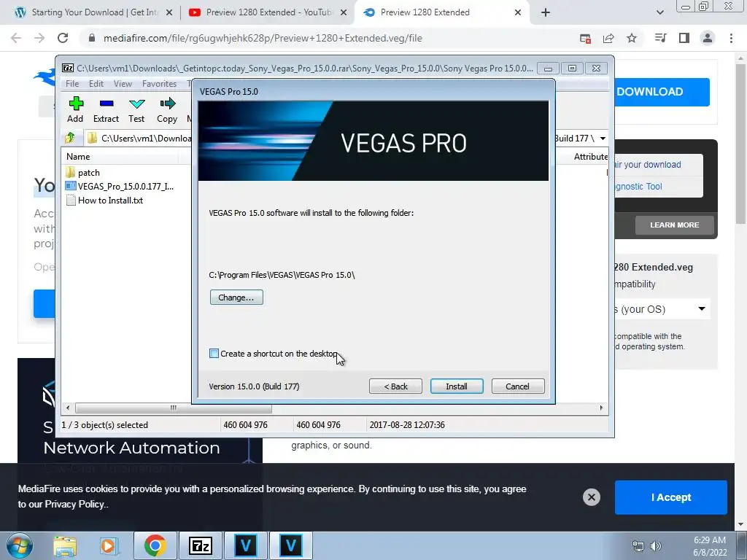Viewport: 747px width, 560px height.
Task: Go back with the Back button
Action: point(395,386)
